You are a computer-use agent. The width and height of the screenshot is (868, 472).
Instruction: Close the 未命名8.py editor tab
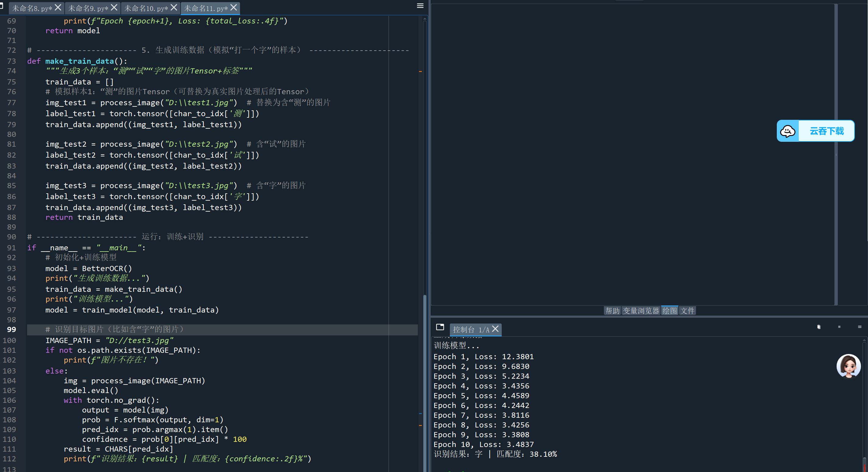tap(58, 7)
